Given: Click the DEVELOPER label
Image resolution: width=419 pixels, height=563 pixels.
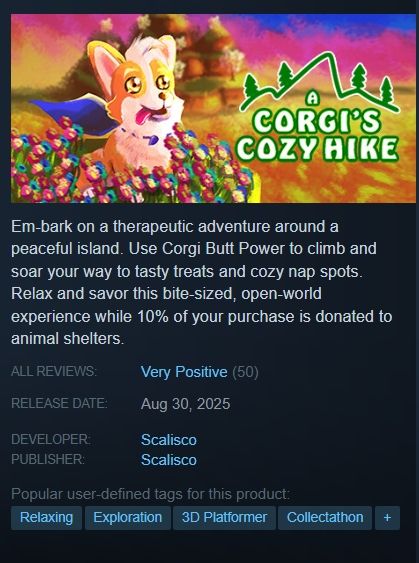Looking at the screenshot, I should 51,439.
